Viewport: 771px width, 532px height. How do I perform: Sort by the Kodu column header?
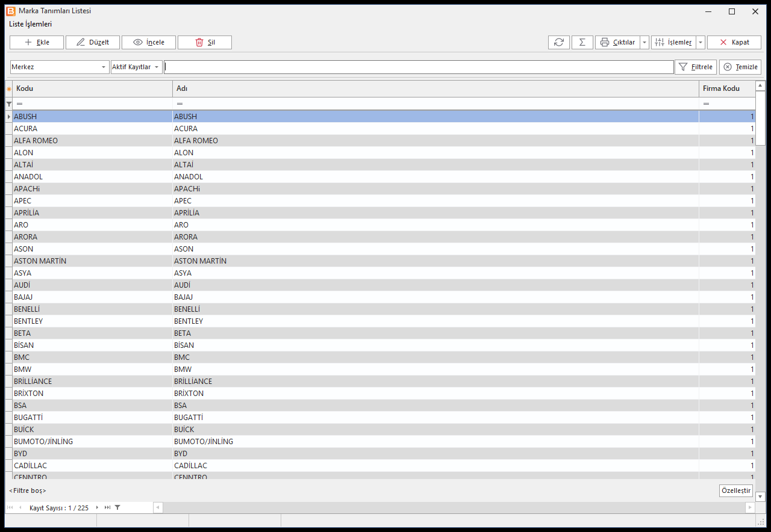click(93, 89)
